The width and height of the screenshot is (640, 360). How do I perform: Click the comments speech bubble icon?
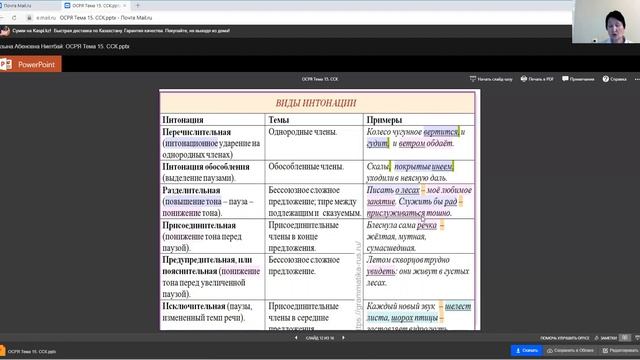(565, 79)
